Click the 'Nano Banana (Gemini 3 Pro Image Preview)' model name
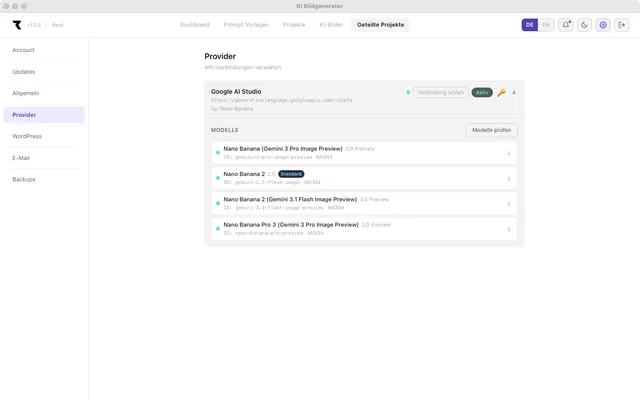The image size is (640, 400). pos(283,149)
